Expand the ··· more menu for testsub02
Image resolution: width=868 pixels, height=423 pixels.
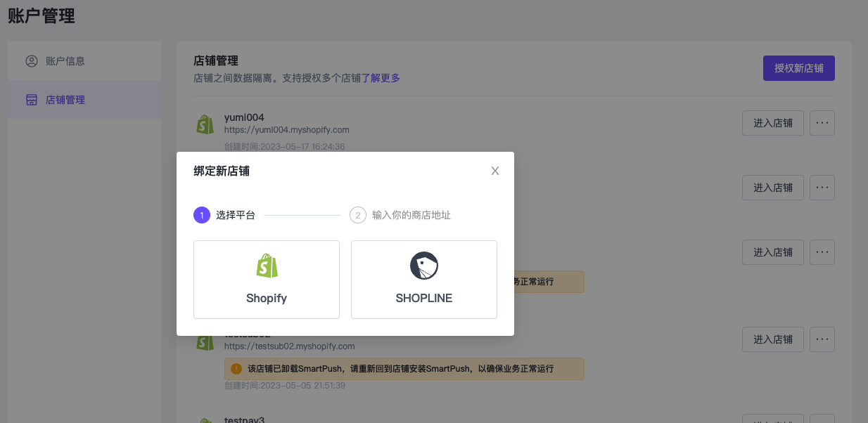822,339
